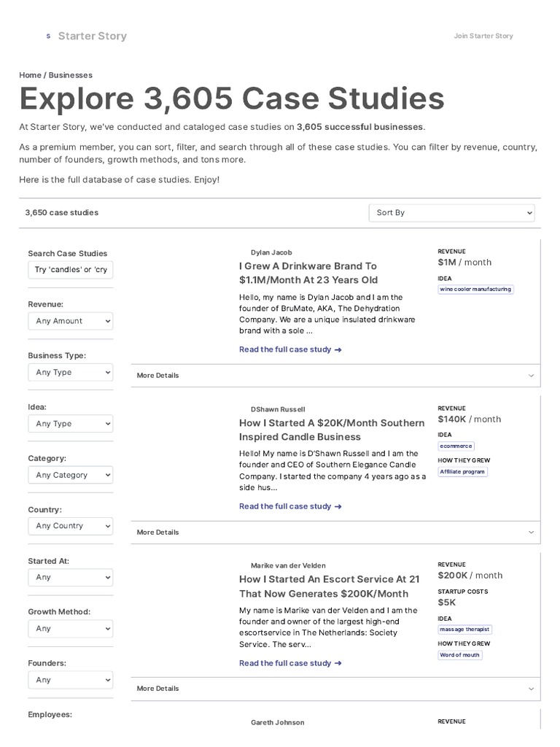The height and width of the screenshot is (747, 560).
Task: Go to Home breadcrumb link
Action: pyautogui.click(x=30, y=75)
